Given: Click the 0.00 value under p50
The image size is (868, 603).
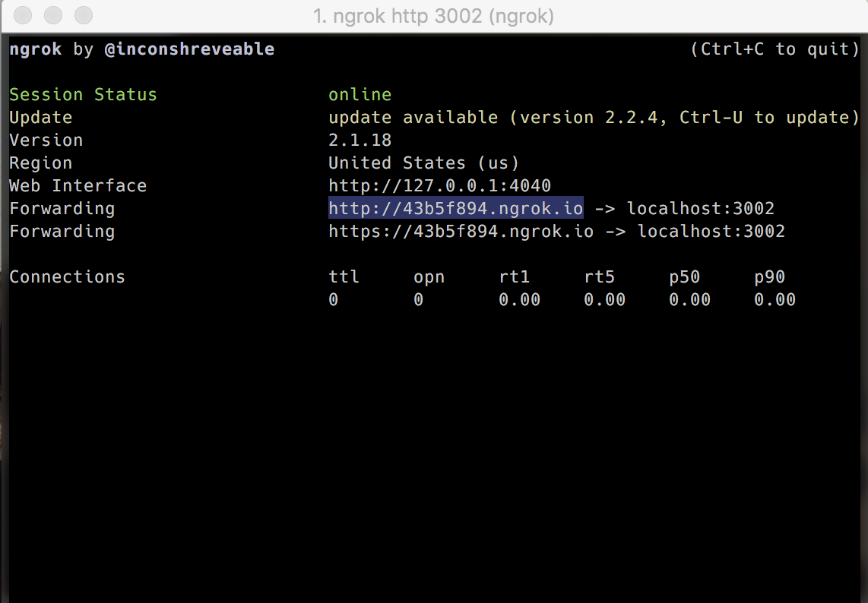Looking at the screenshot, I should coord(689,299).
